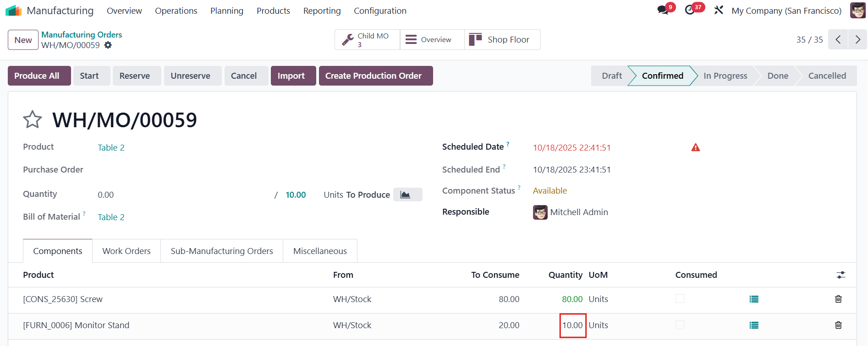Open the activities clock icon
Screen dimensions: 868x346
point(690,10)
